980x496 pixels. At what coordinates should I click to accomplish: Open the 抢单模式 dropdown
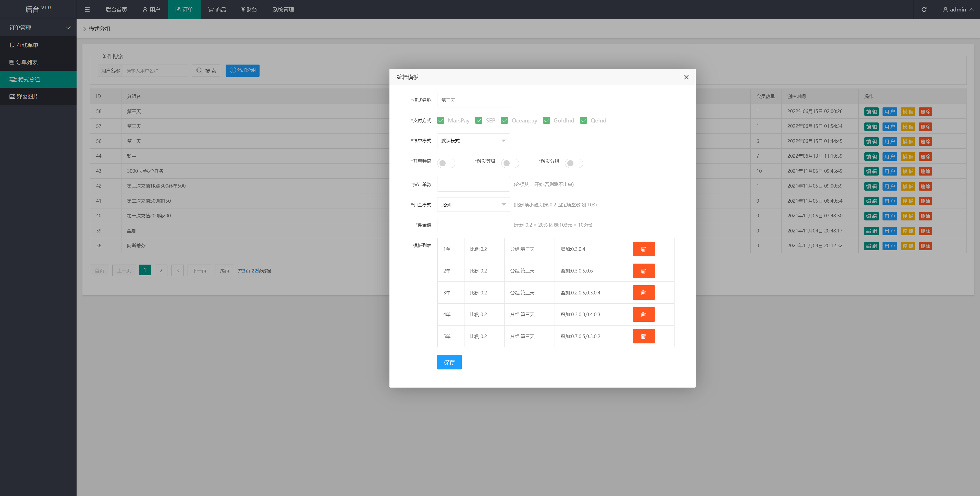click(473, 141)
